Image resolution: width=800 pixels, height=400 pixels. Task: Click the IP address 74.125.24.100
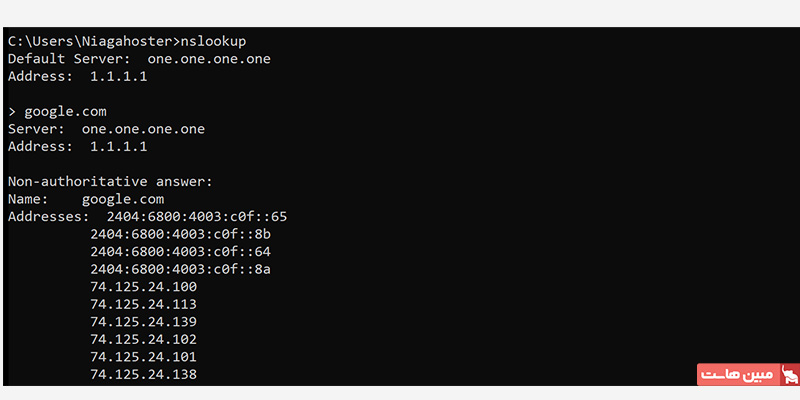[x=143, y=287]
